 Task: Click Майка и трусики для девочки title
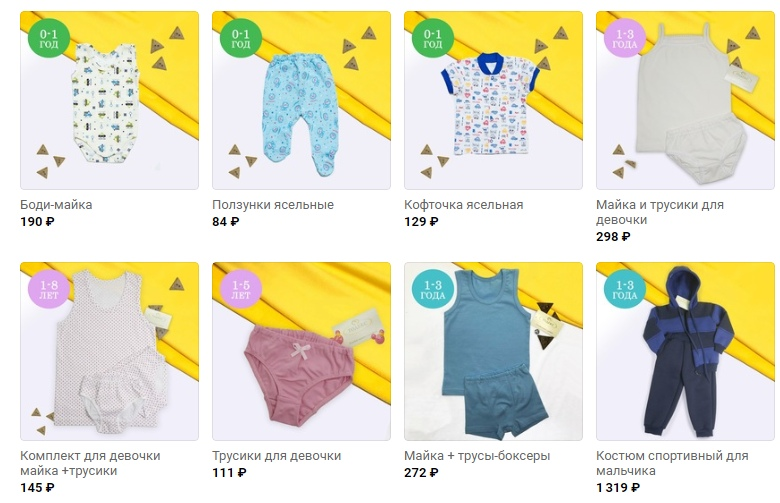point(660,212)
